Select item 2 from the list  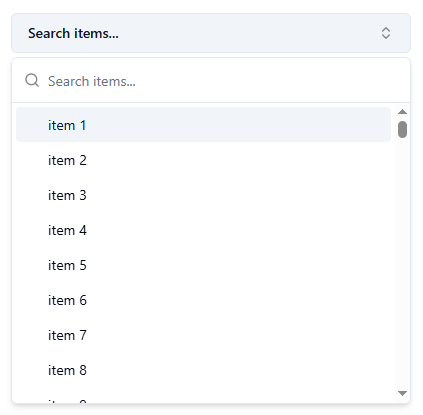click(x=203, y=160)
